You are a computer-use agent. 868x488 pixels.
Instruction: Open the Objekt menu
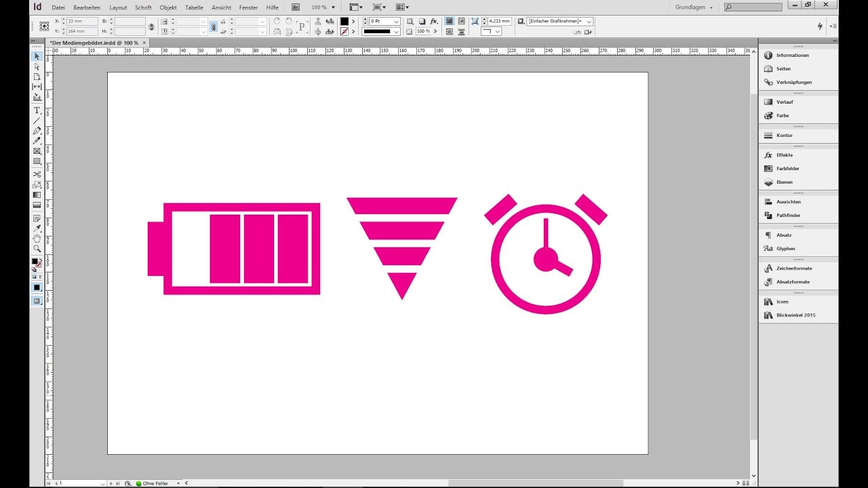coord(168,7)
